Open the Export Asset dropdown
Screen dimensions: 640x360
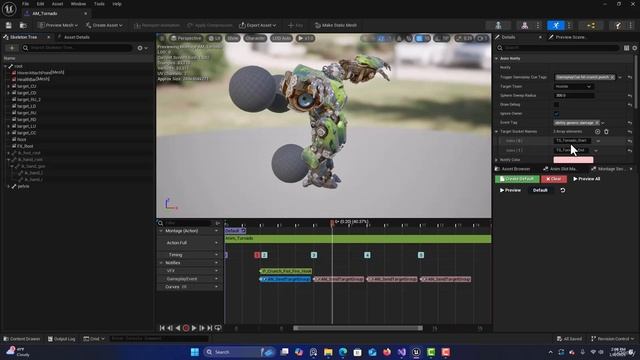tap(257, 25)
